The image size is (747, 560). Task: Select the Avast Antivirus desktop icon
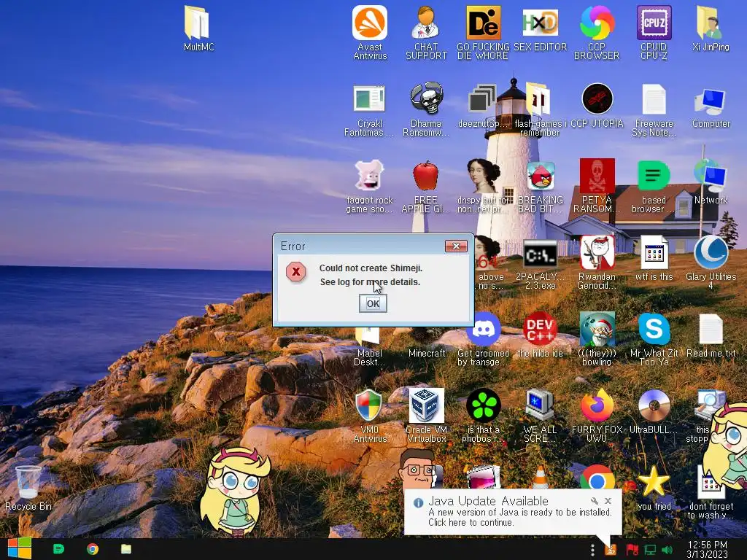pyautogui.click(x=370, y=23)
